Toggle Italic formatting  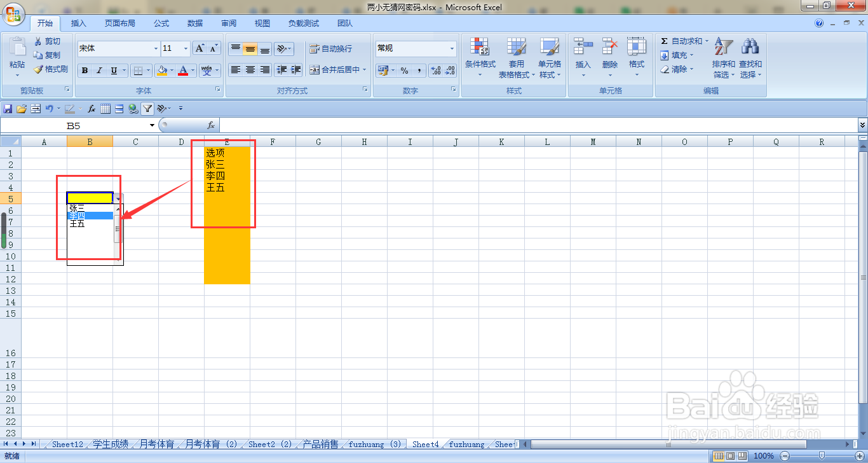[x=99, y=71]
